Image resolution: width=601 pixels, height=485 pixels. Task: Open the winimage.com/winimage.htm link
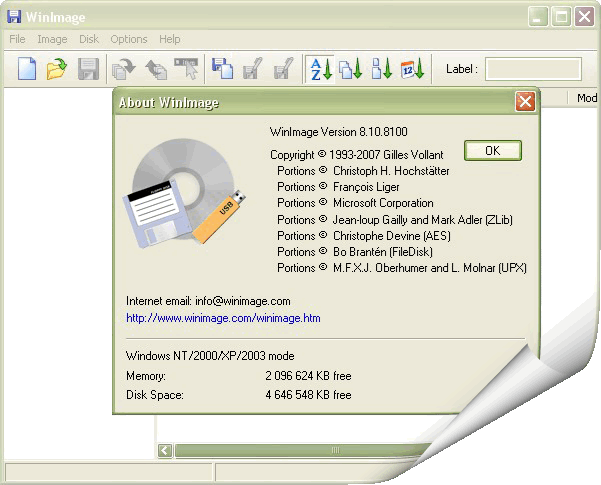[x=223, y=318]
